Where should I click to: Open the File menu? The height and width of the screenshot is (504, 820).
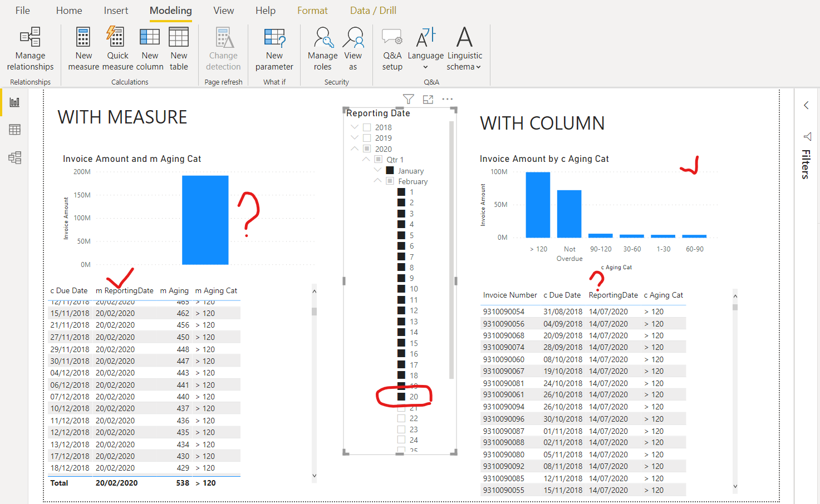(23, 11)
